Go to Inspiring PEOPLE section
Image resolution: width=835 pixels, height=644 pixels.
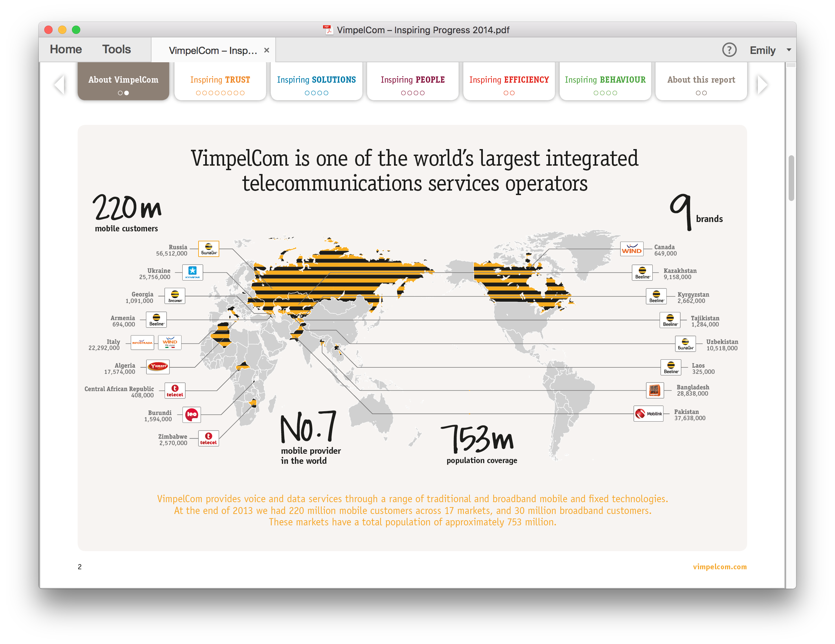tap(413, 81)
